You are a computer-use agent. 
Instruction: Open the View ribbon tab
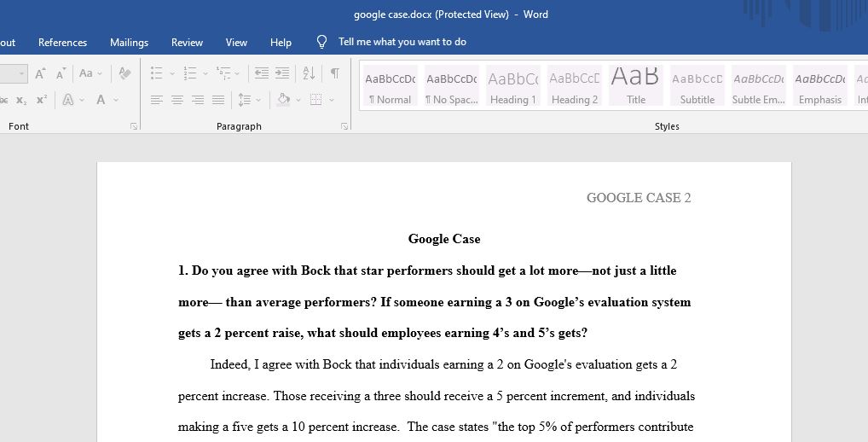click(236, 42)
